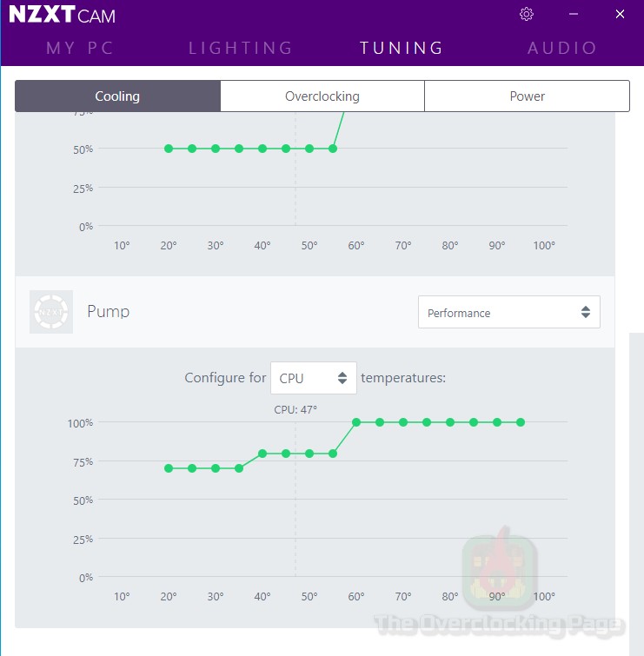The height and width of the screenshot is (656, 644).
Task: Click the NZXT CAM logo
Action: [x=62, y=15]
